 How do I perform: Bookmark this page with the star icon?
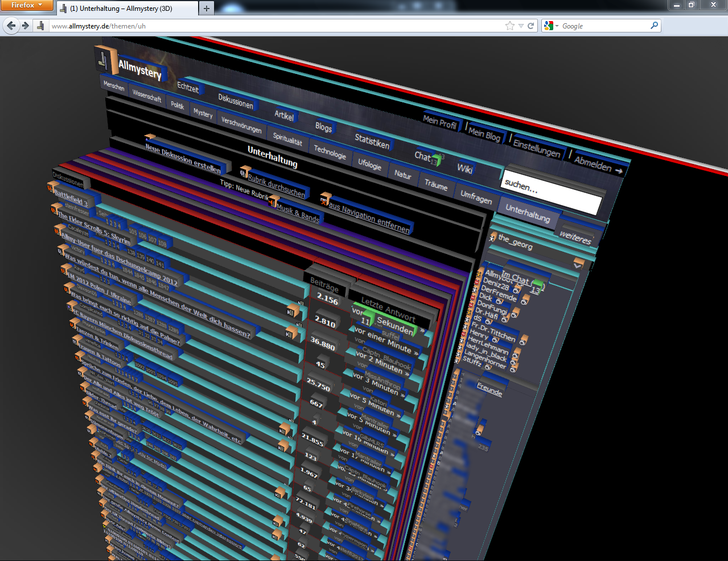click(510, 26)
